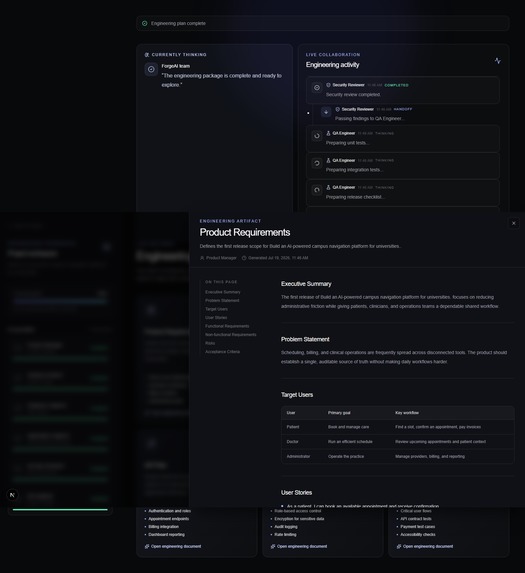Click the spinner icon for Preparing unit tests
The height and width of the screenshot is (573, 525).
(317, 136)
